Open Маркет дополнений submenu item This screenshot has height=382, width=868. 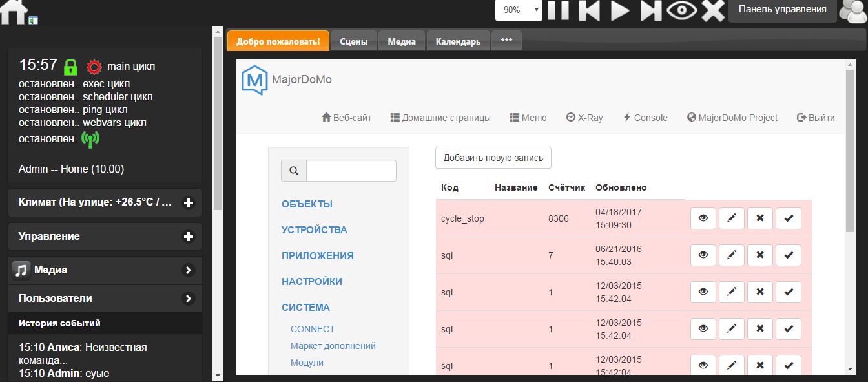[x=333, y=346]
